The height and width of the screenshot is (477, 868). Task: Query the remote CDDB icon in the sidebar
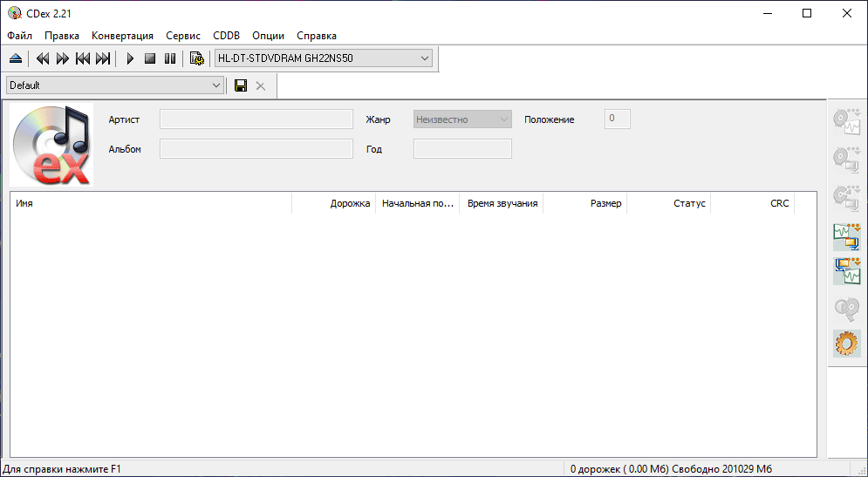(847, 310)
